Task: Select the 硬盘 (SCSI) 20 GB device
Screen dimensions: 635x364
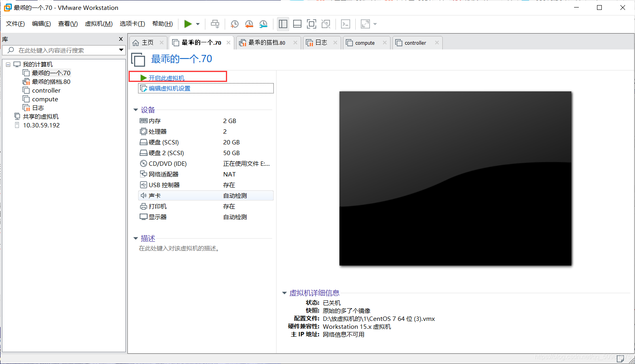Action: point(206,142)
